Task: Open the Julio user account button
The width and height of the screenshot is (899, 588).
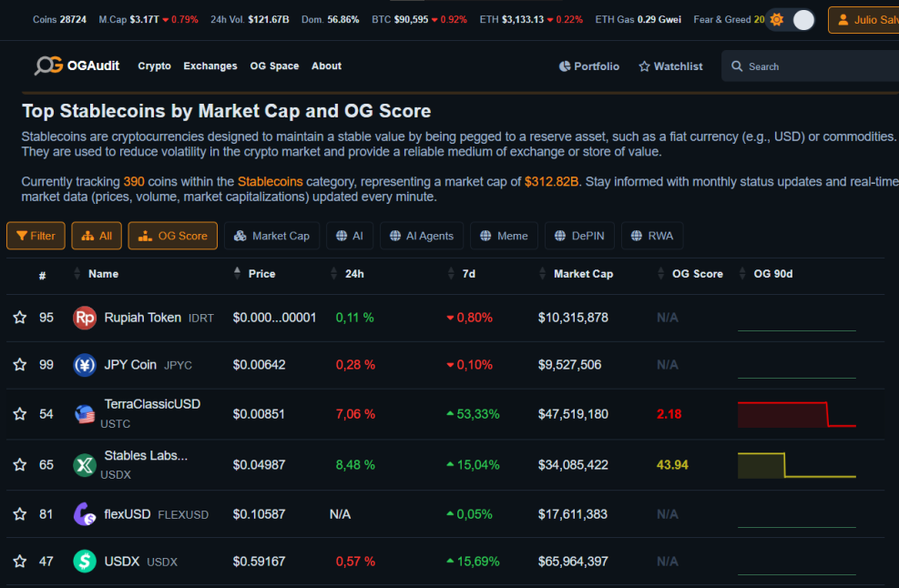Action: [864, 20]
